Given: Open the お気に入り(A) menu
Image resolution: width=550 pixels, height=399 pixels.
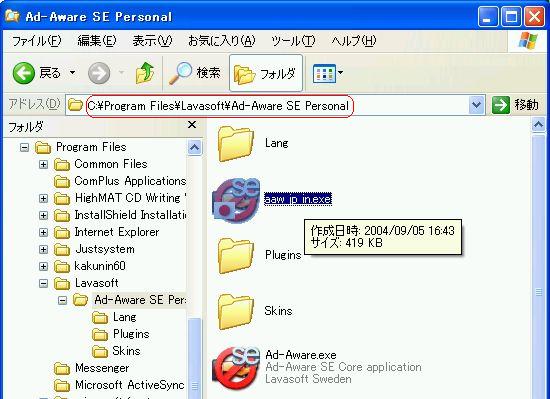Looking at the screenshot, I should click(221, 41).
